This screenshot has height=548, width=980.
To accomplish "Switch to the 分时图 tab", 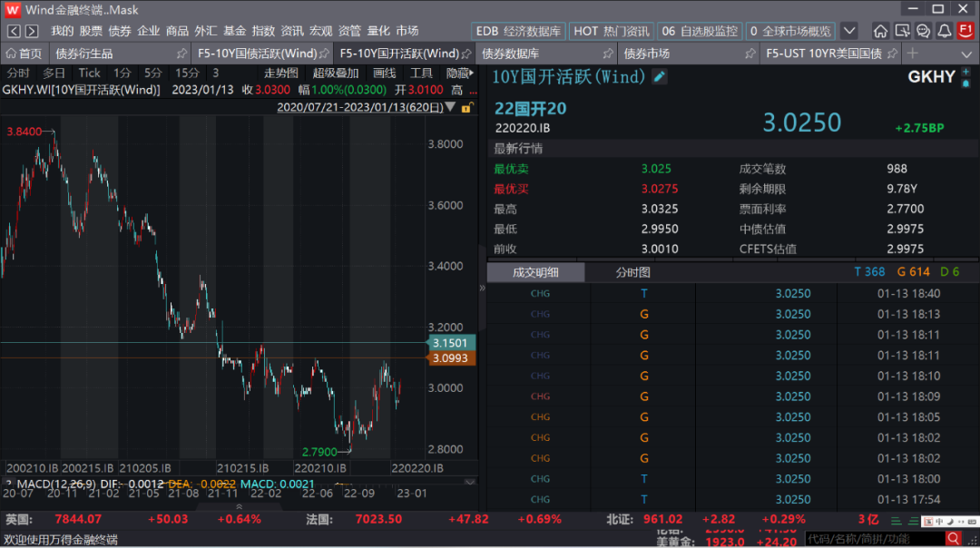I will point(633,272).
